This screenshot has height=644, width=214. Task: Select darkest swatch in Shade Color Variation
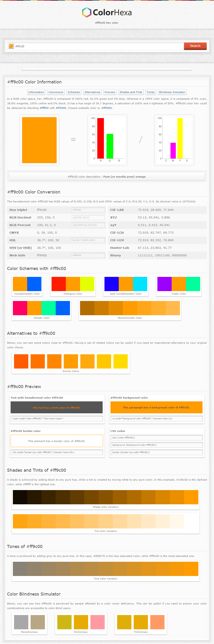[x=20, y=497]
